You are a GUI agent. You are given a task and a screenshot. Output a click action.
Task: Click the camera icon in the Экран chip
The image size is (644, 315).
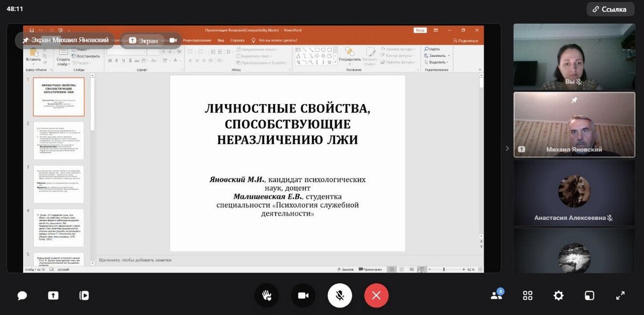(173, 40)
